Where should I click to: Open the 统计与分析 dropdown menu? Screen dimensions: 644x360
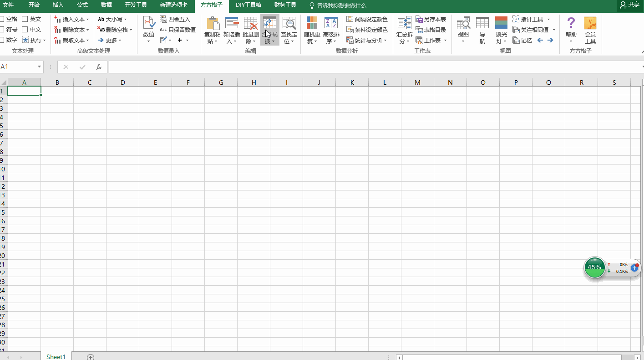pyautogui.click(x=366, y=41)
